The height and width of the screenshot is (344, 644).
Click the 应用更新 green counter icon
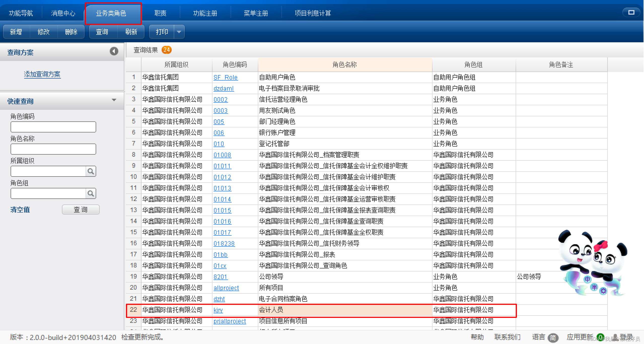coord(600,337)
